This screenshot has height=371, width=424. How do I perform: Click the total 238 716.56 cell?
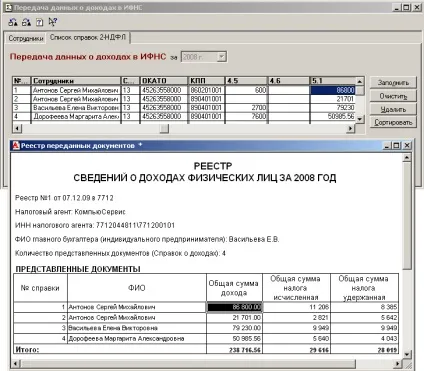coord(234,350)
